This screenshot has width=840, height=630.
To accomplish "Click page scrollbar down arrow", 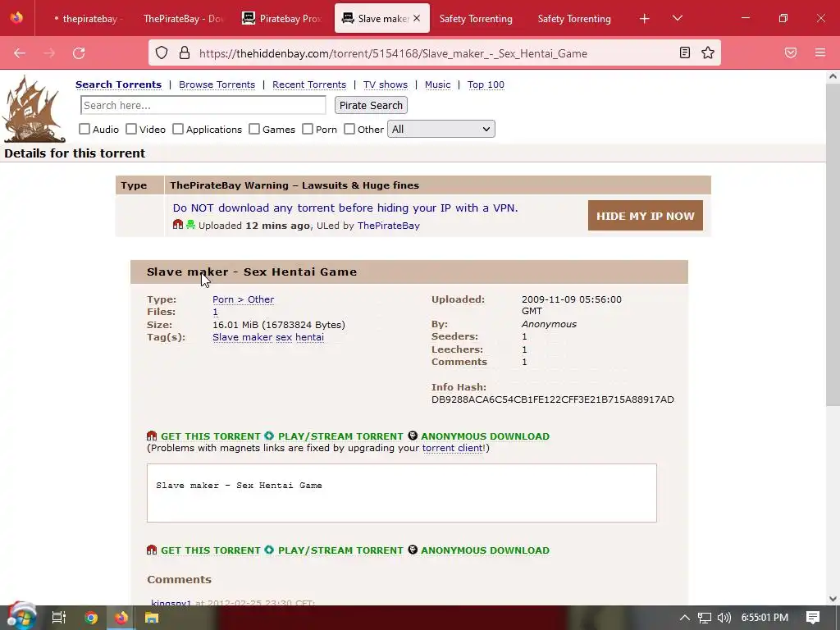I will pyautogui.click(x=833, y=598).
